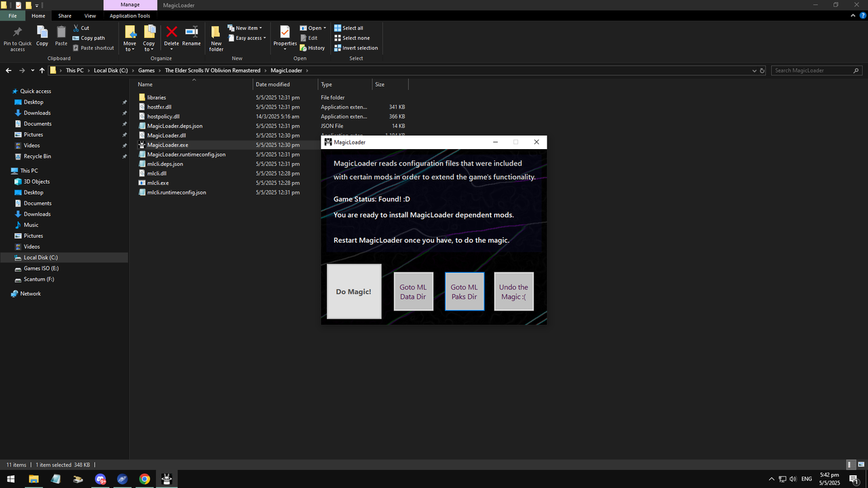This screenshot has width=868, height=488.
Task: Expand the Open button dropdown
Action: click(x=325, y=28)
